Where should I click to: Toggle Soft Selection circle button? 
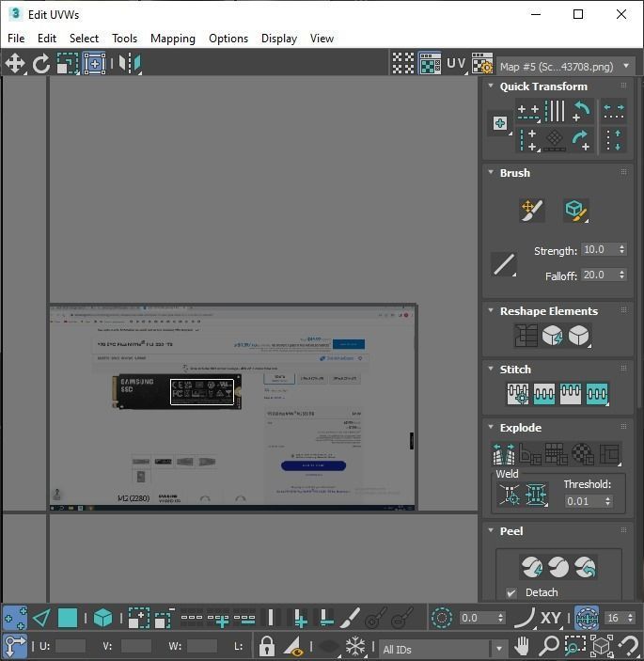tap(441, 618)
